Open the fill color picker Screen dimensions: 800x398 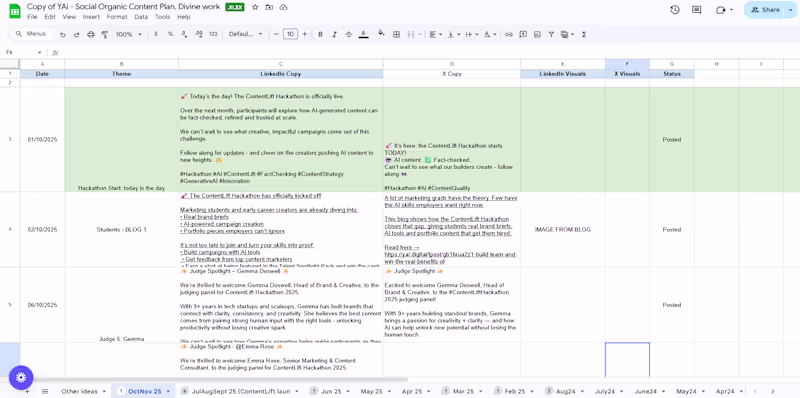point(381,34)
